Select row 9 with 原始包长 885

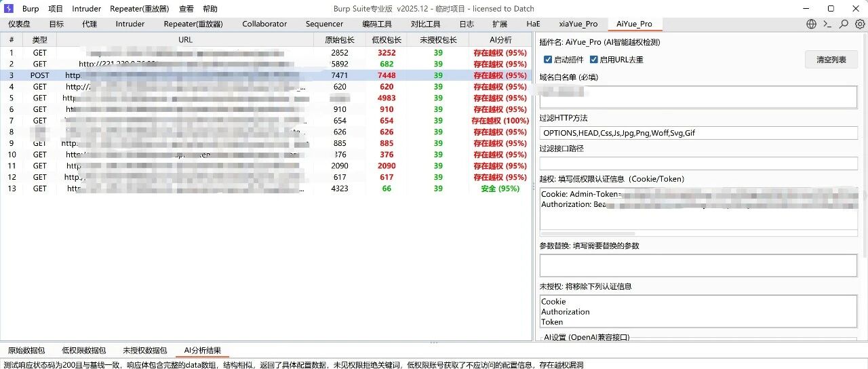click(266, 143)
